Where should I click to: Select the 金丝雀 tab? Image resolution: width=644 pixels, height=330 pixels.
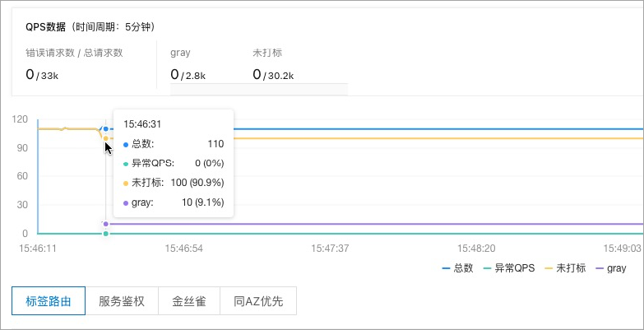[x=189, y=301]
